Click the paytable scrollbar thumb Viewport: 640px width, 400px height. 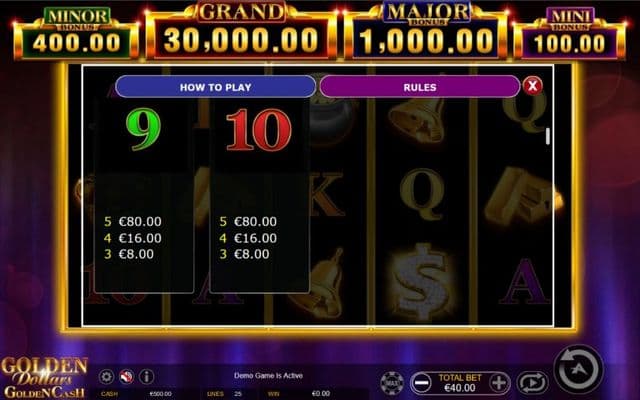[548, 136]
